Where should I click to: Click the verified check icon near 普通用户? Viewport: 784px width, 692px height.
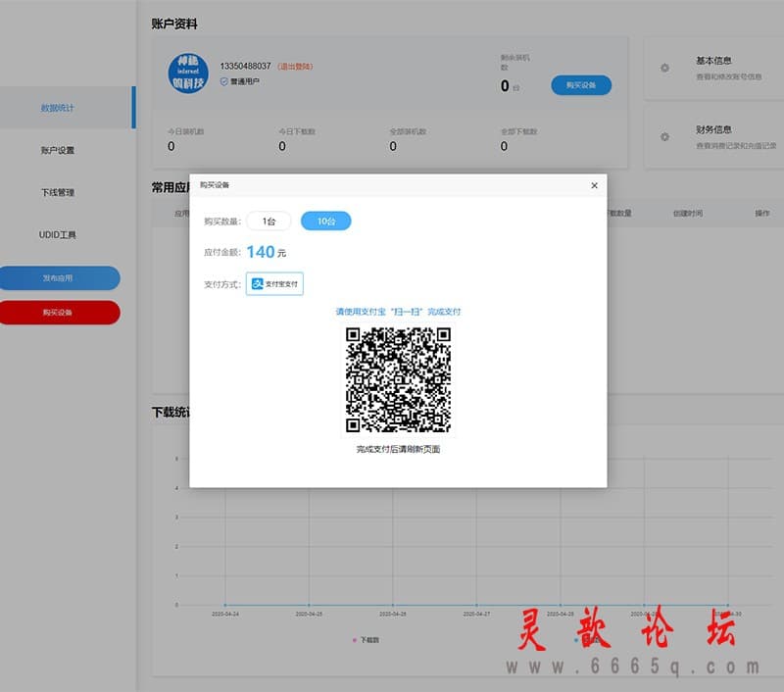click(x=224, y=81)
